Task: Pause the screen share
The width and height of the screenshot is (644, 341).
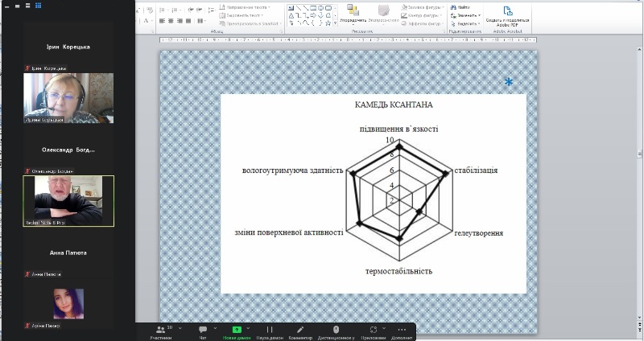Action: tap(270, 331)
